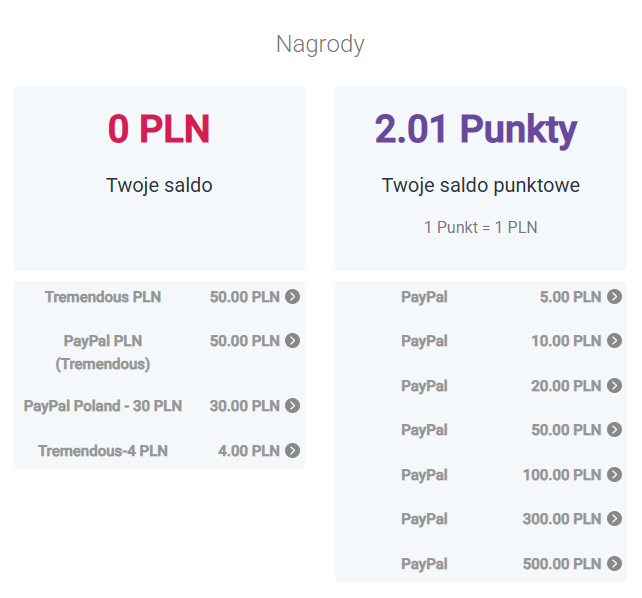Click arrow icon next to PayPal 100.00 PLN
The width and height of the screenshot is (642, 598).
coord(614,475)
